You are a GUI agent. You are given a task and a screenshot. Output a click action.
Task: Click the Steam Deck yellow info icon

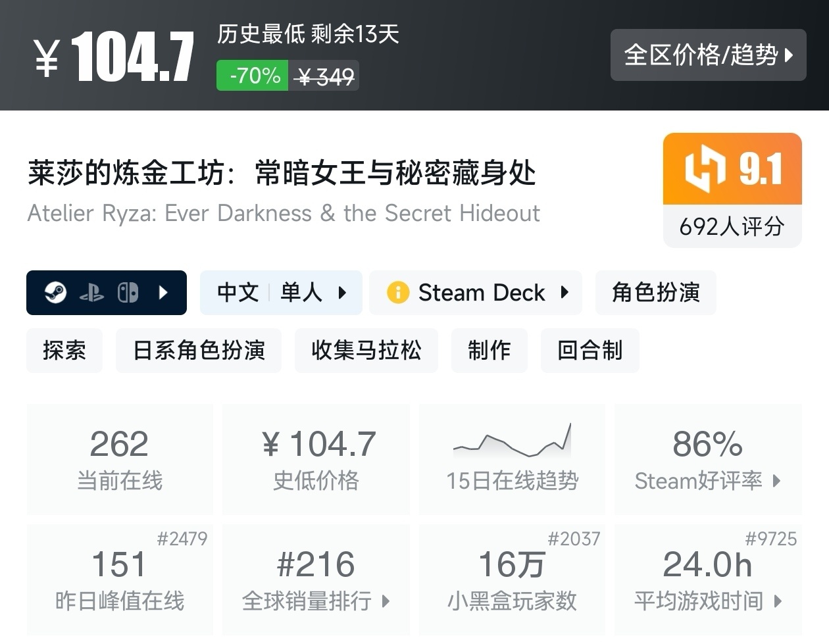pos(398,292)
